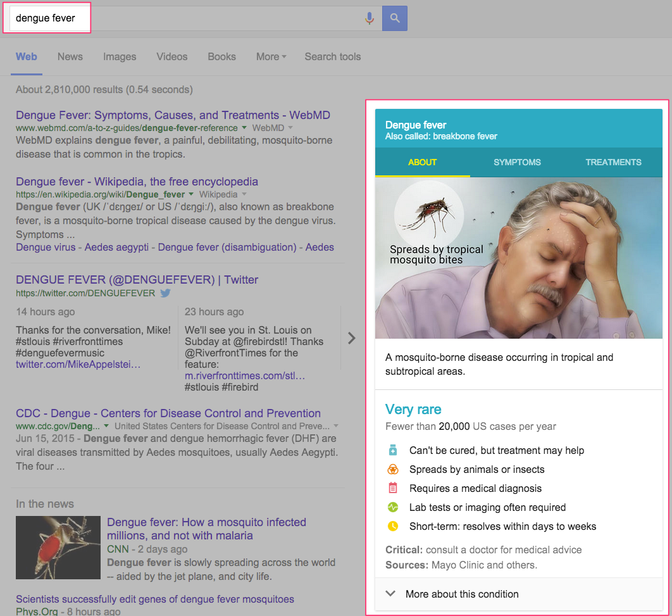
Task: Click the green en.wikipedia.org result URL
Action: 100,194
